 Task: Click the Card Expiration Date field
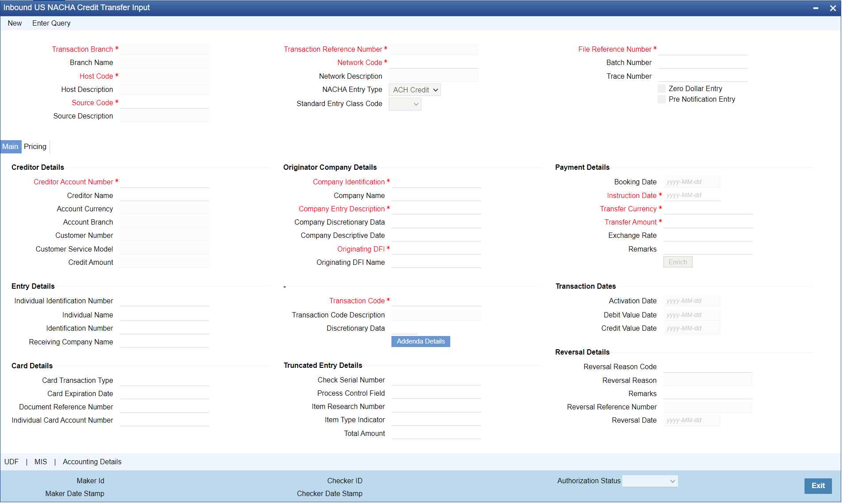pos(165,394)
